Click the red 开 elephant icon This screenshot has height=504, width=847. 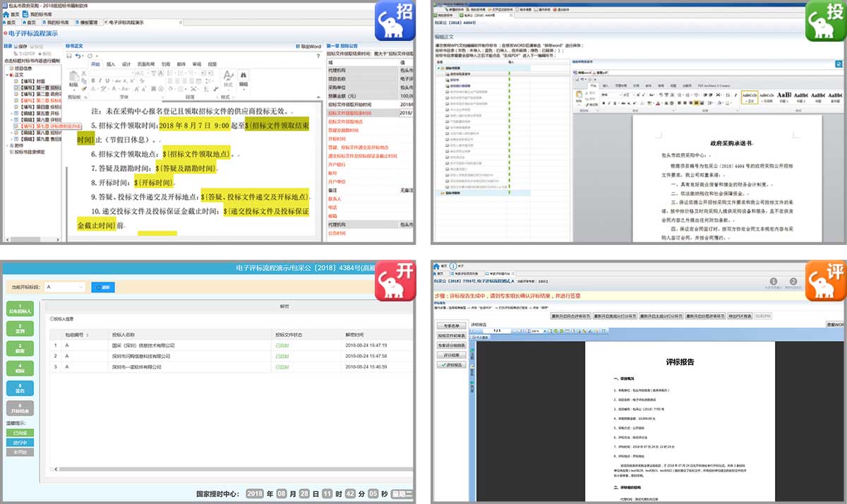[x=395, y=280]
